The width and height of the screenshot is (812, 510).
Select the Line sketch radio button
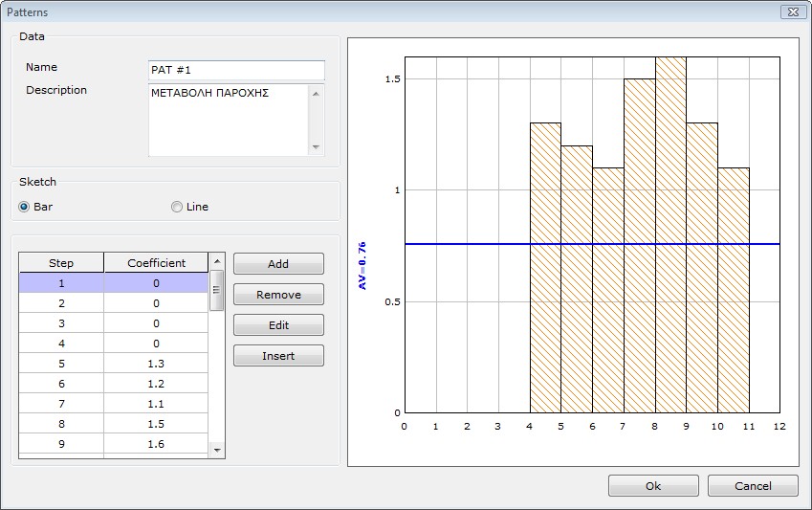click(x=177, y=207)
